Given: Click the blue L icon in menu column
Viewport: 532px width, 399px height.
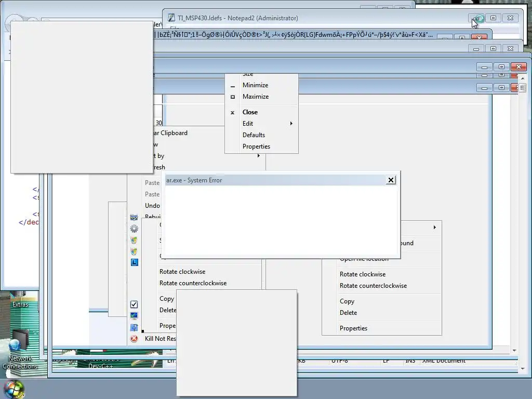Looking at the screenshot, I should click(135, 262).
